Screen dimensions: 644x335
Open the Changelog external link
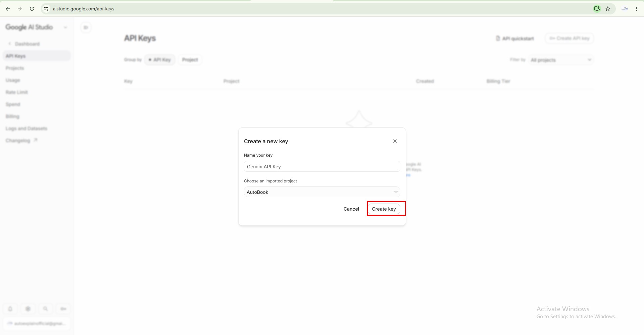[21, 141]
